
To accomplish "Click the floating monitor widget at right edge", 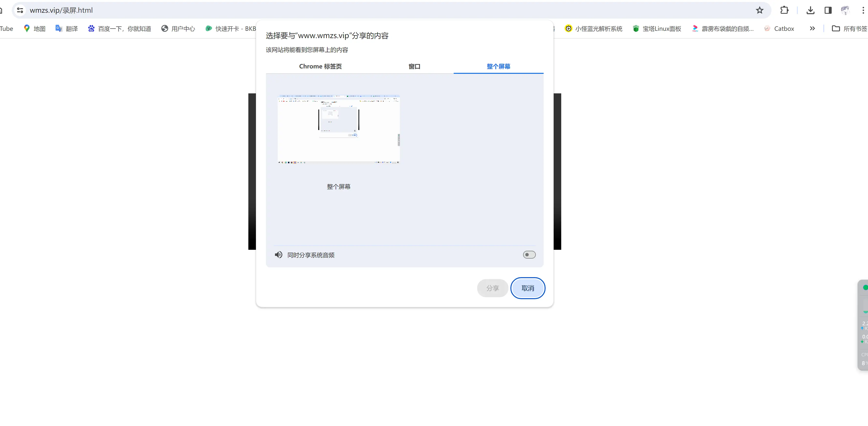I will [863, 325].
